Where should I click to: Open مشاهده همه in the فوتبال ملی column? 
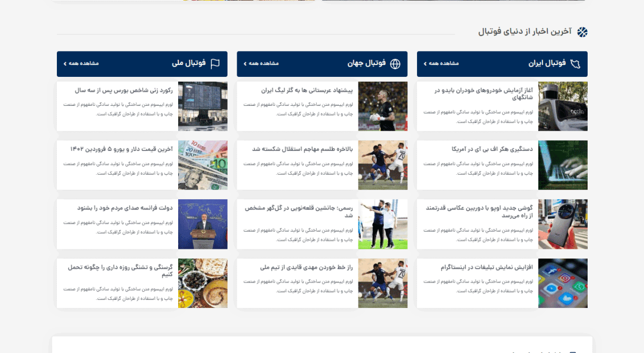click(x=81, y=64)
